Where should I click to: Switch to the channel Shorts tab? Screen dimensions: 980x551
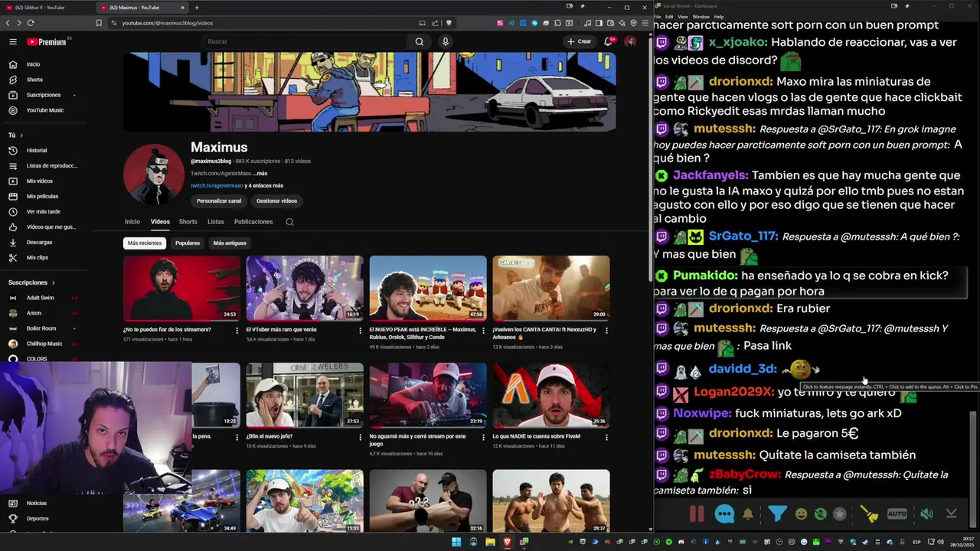coord(188,222)
